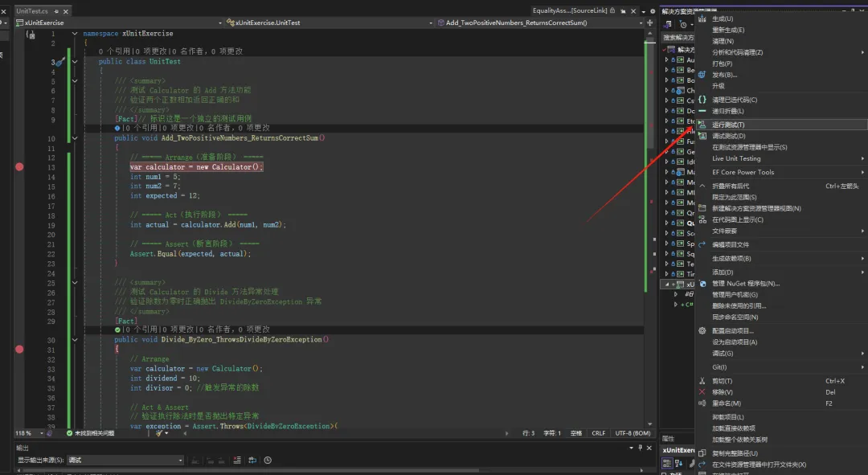Toggle the auto-hide pin of output panel
The width and height of the screenshot is (868, 475).
641,448
